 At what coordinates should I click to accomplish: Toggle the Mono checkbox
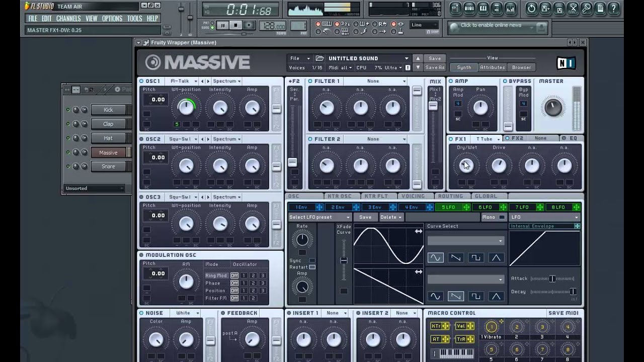click(502, 217)
